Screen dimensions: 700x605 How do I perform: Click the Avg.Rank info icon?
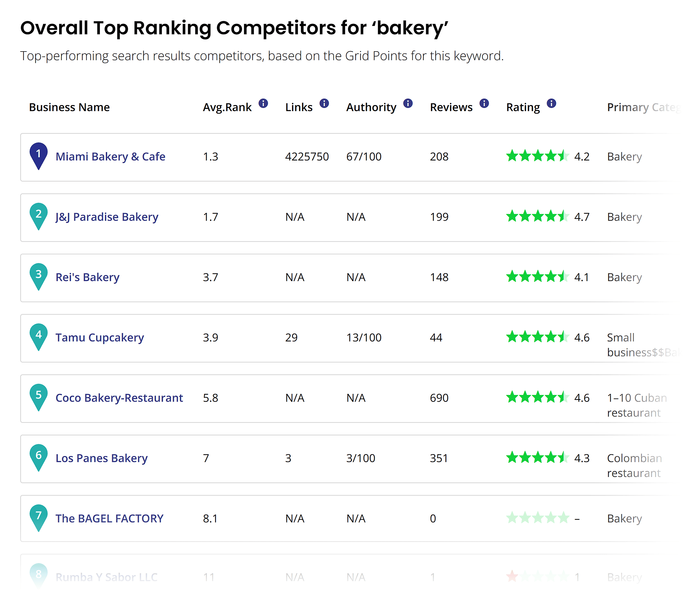click(264, 103)
